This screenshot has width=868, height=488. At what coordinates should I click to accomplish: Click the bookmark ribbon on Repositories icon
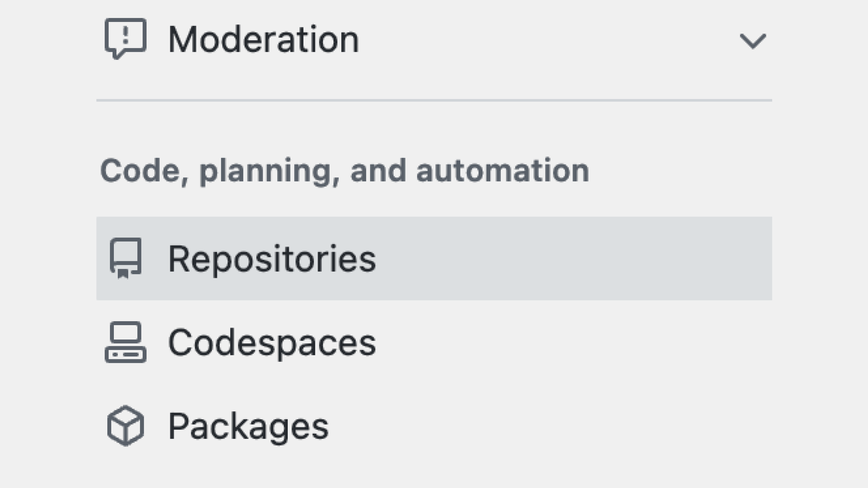(123, 274)
